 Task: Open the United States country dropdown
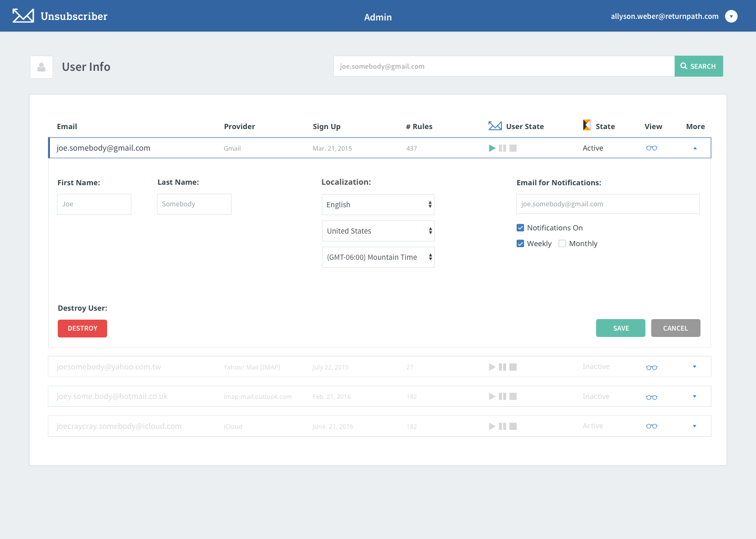[x=379, y=231]
